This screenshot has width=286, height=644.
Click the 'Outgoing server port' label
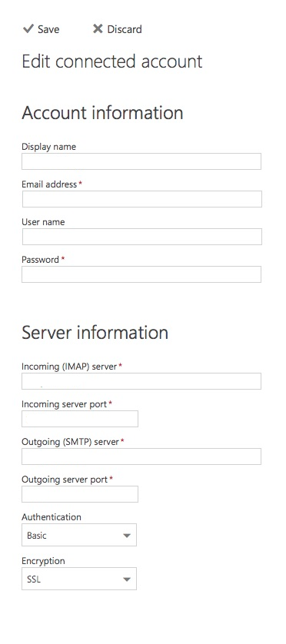point(65,480)
